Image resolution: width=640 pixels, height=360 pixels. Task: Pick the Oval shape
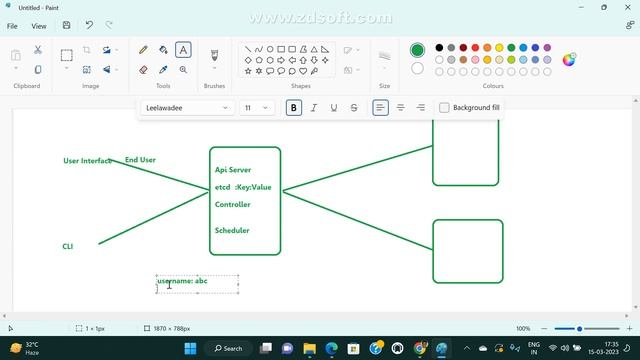tap(270, 49)
